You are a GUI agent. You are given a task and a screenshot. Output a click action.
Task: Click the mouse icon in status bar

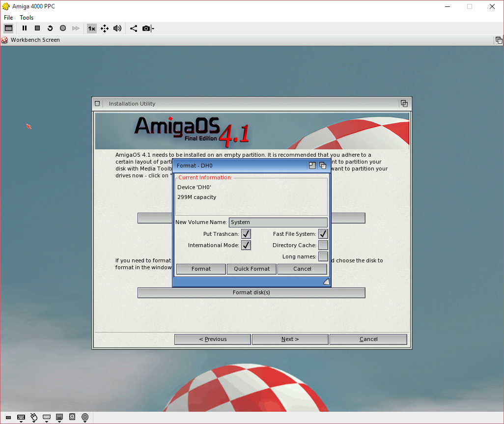[34, 417]
